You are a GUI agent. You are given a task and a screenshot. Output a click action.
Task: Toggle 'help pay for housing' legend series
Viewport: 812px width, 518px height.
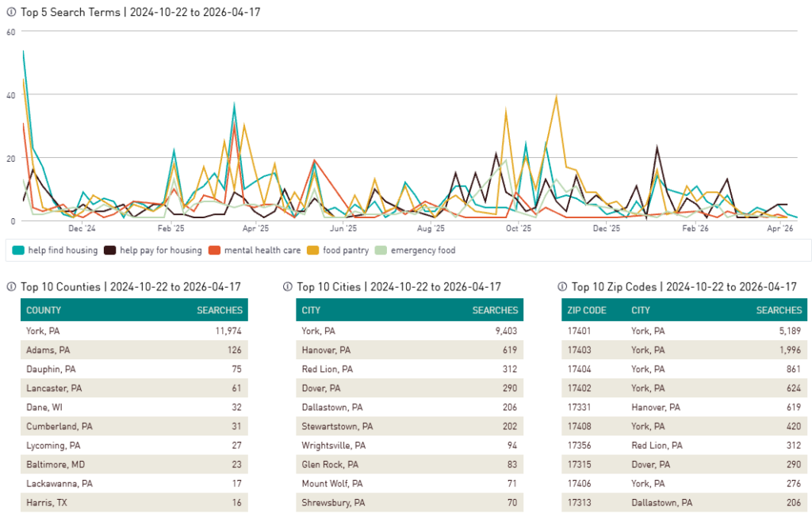(160, 251)
